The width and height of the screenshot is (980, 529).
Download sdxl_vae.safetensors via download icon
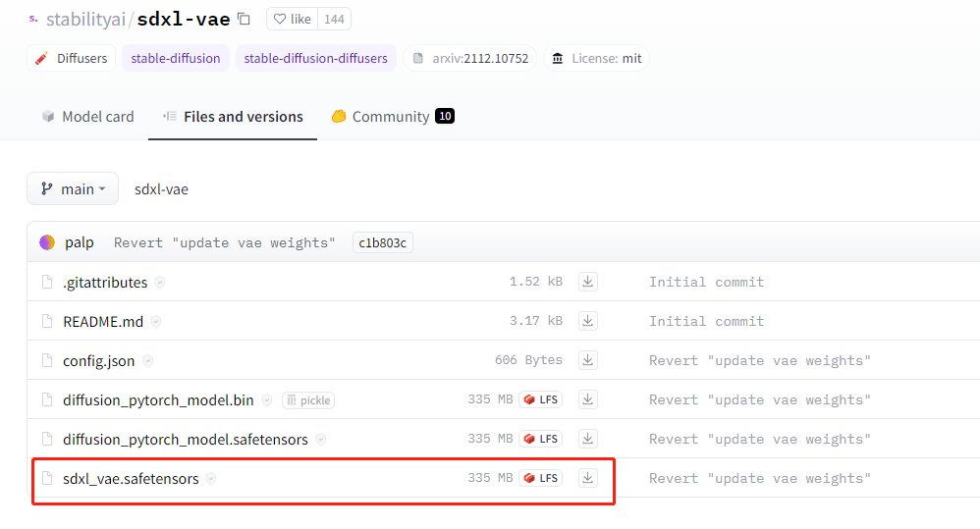(x=587, y=478)
